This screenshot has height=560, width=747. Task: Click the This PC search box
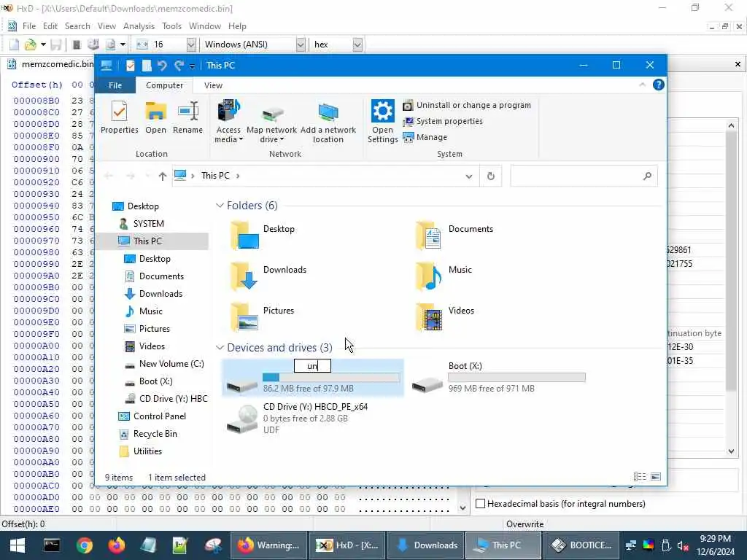click(x=584, y=176)
